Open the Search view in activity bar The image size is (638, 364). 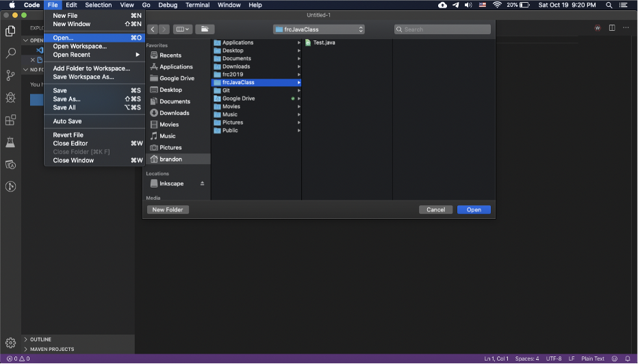click(10, 53)
